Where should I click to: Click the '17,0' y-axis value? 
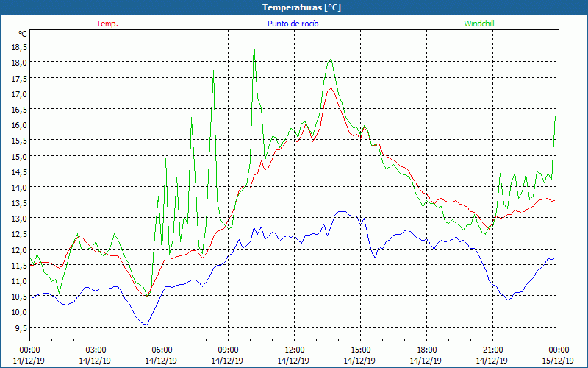20,93
